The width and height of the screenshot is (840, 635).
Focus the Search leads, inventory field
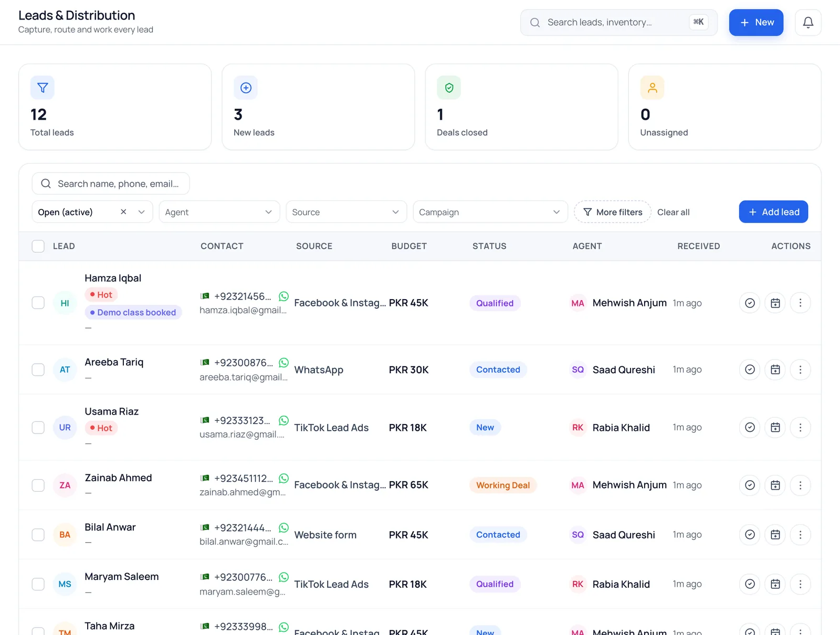tap(618, 23)
